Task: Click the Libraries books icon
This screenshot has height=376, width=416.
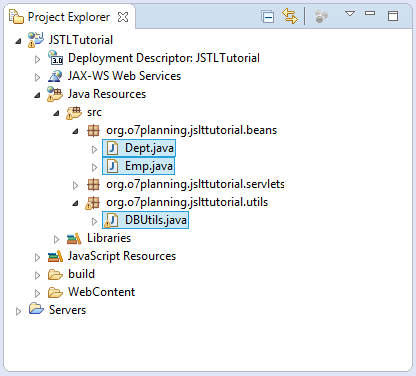Action: point(74,238)
